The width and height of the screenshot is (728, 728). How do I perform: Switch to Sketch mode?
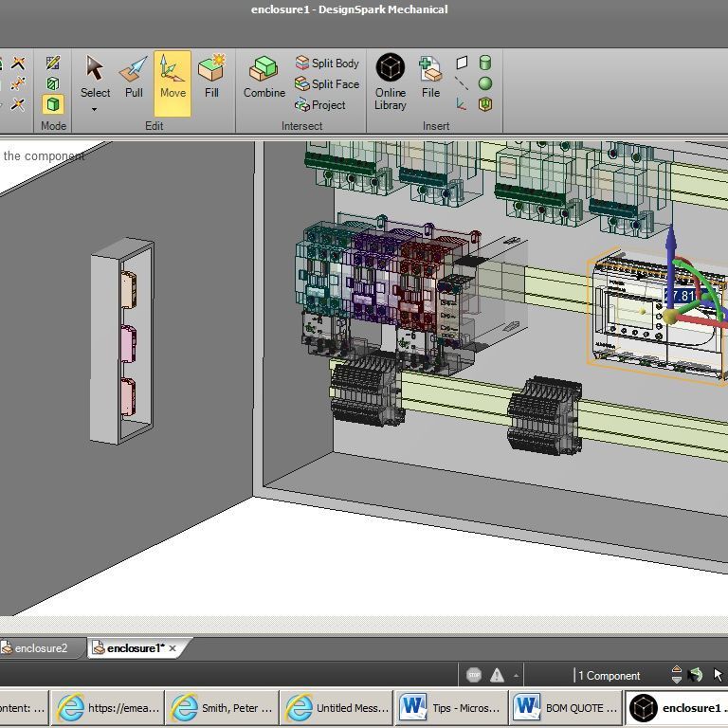pyautogui.click(x=53, y=64)
